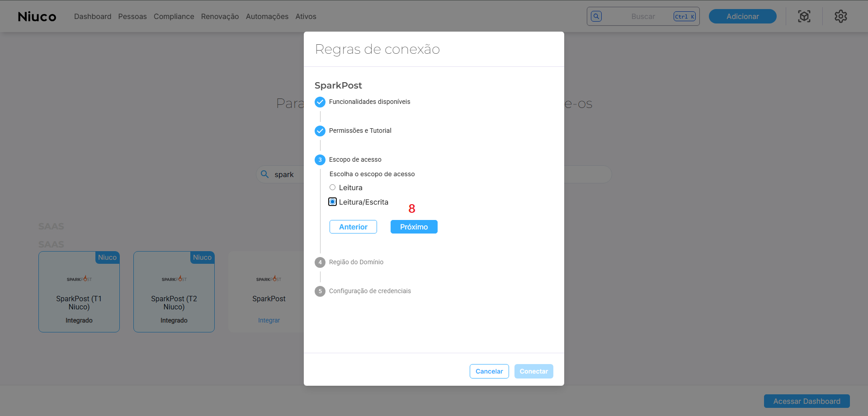Open the cube scan icon in header
The height and width of the screenshot is (416, 868).
[804, 16]
